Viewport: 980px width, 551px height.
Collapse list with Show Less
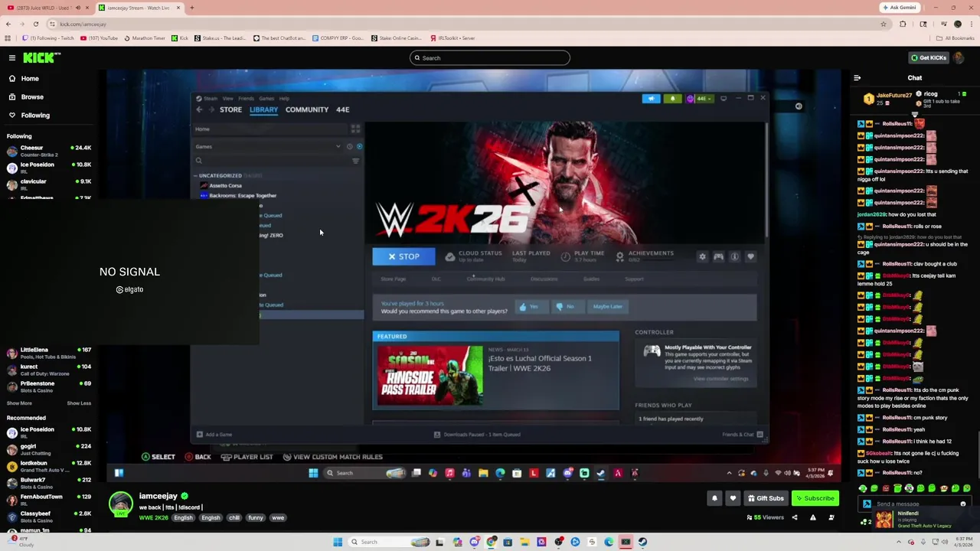pos(79,403)
